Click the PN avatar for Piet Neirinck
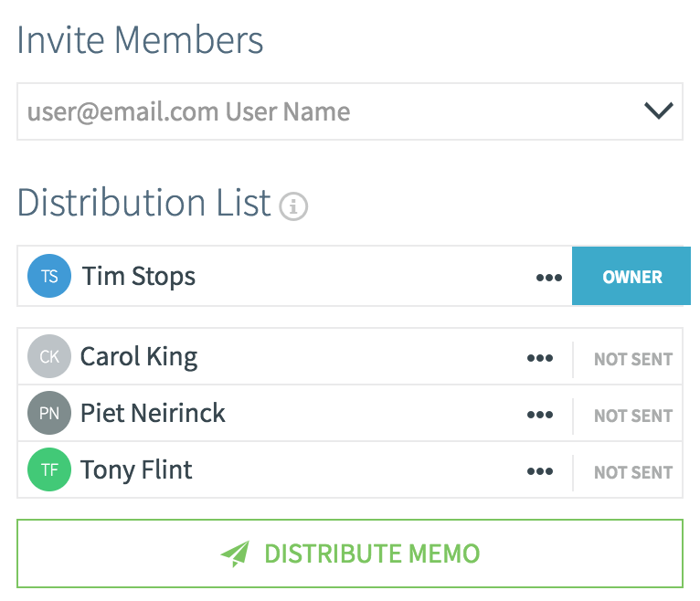Viewport: 700px width, 601px height. pyautogui.click(x=49, y=413)
